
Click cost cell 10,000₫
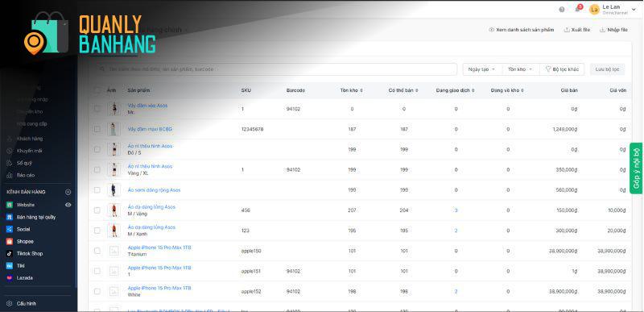617,210
